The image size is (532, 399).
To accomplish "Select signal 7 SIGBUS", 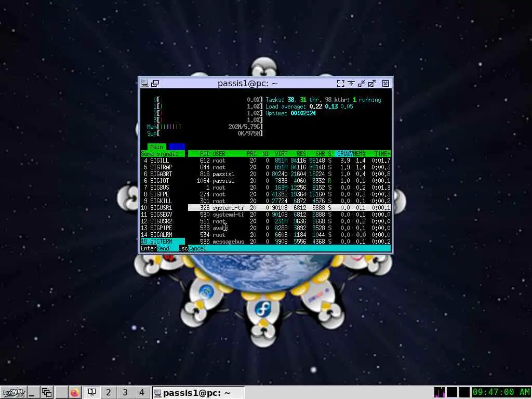I will tap(163, 188).
